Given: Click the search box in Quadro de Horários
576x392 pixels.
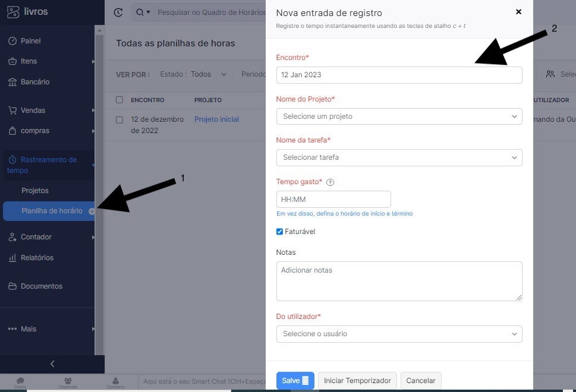Looking at the screenshot, I should (x=212, y=12).
